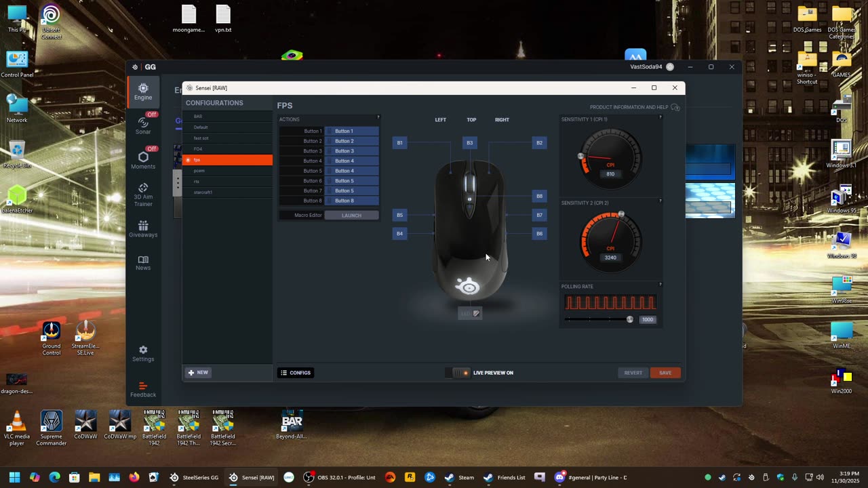
Task: Open the Moments section in GG sidebar
Action: click(x=143, y=160)
